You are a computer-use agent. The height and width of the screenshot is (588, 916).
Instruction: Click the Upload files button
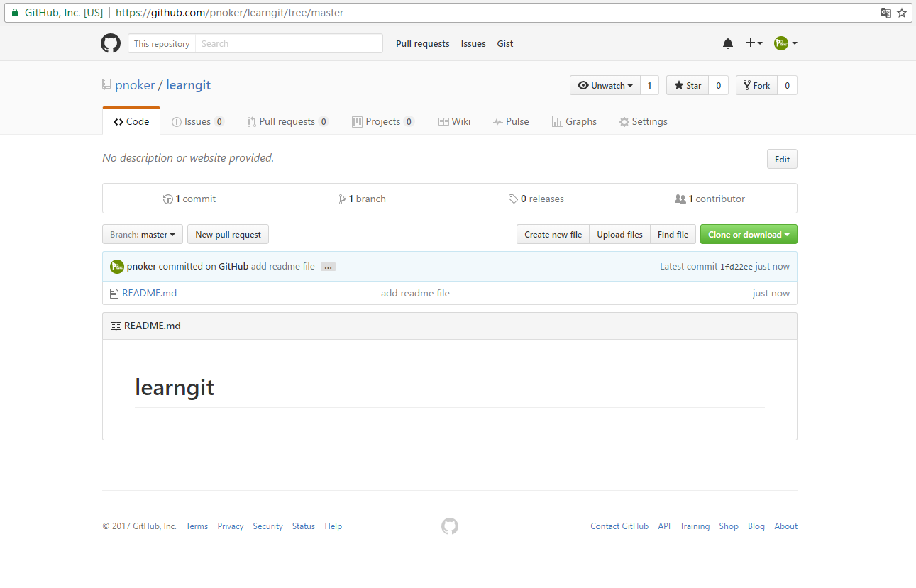click(619, 235)
